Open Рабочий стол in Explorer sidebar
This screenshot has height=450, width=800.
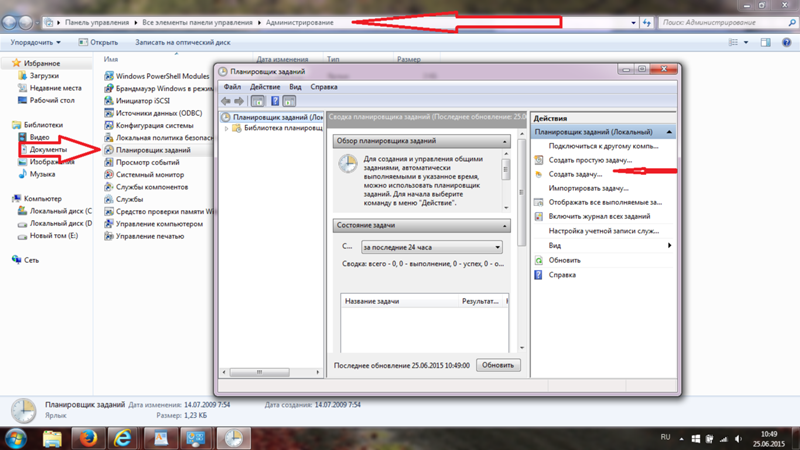(46, 100)
